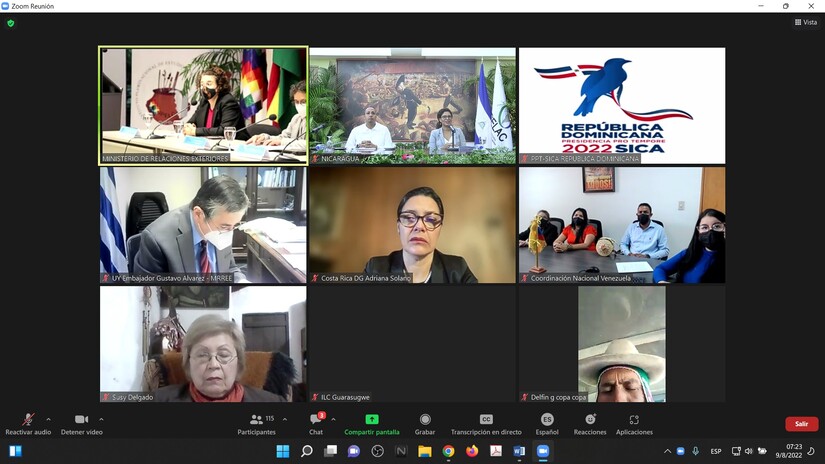Open File Explorer from the taskbar

coord(425,451)
